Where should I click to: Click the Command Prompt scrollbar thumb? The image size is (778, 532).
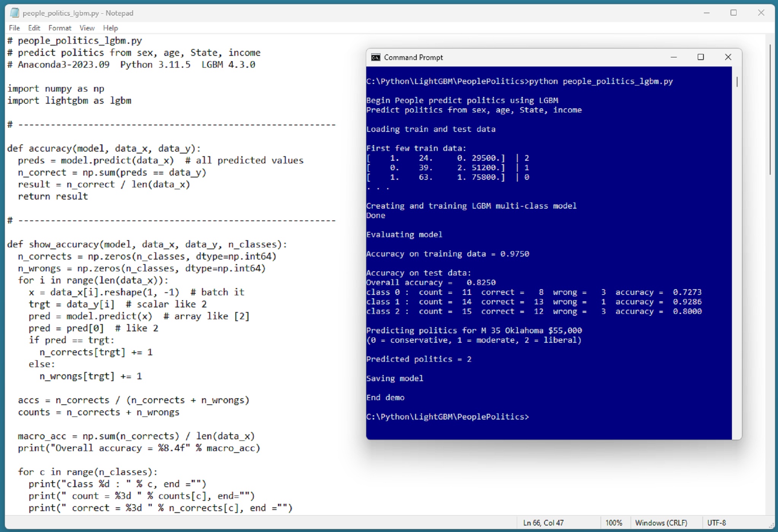[737, 82]
